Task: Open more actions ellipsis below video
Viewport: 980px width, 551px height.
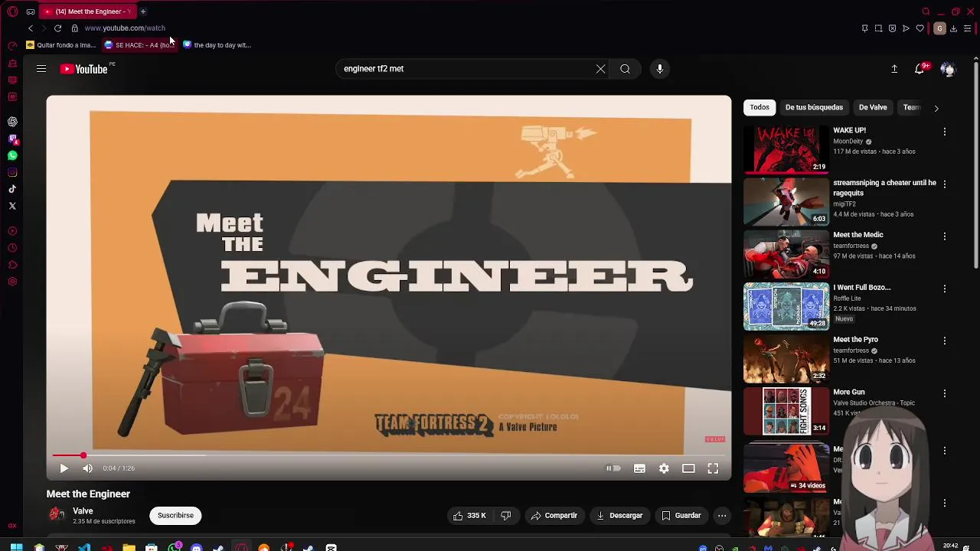Action: point(721,516)
